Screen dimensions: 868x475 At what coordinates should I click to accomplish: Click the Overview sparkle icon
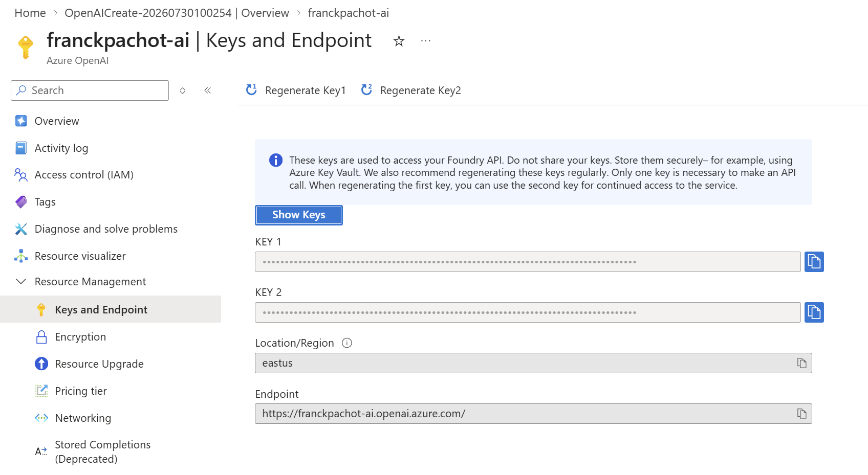click(21, 121)
